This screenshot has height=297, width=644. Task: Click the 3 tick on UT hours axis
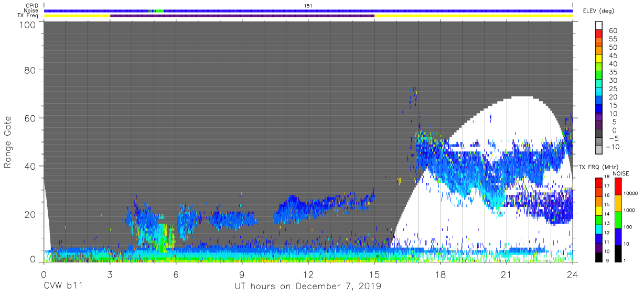110,274
